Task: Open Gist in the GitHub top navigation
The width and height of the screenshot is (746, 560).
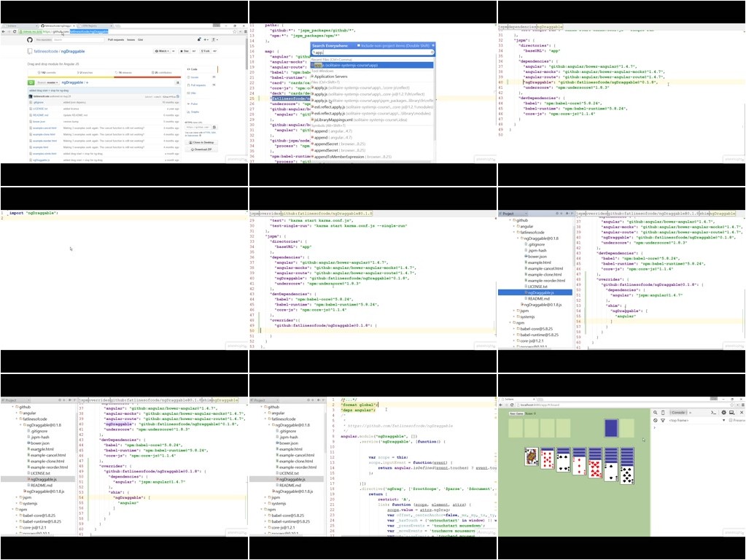Action: point(140,40)
